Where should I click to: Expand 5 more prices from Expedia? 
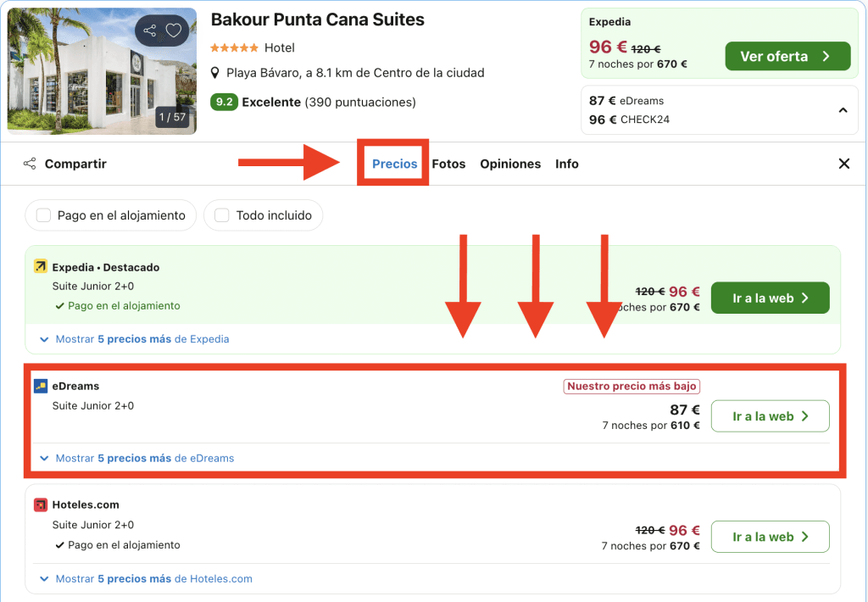(x=142, y=339)
